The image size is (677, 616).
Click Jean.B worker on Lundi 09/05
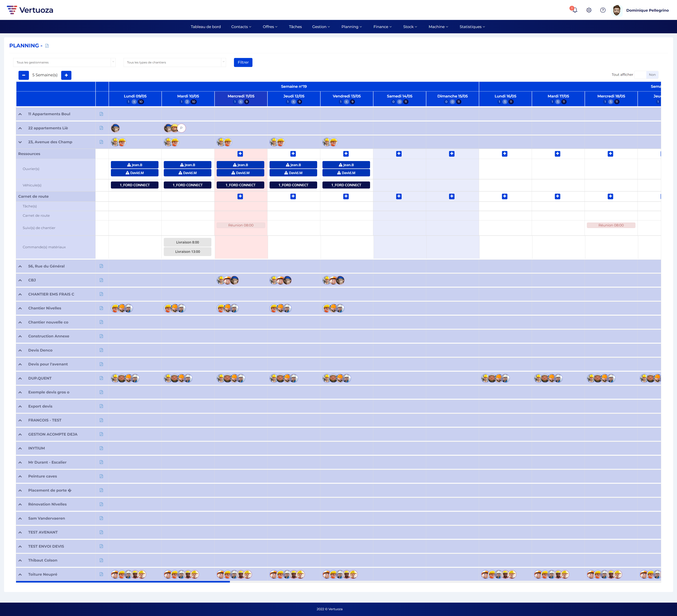135,165
